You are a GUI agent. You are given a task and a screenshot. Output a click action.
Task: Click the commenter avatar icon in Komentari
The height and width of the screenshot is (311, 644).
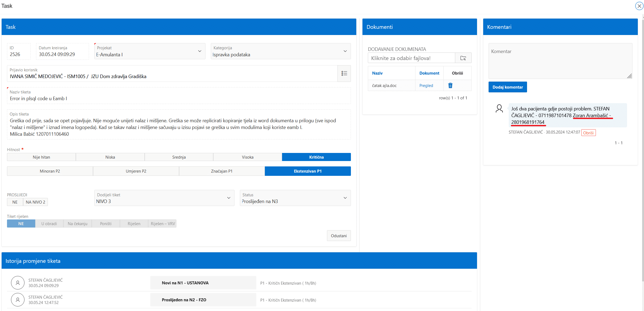tap(499, 109)
